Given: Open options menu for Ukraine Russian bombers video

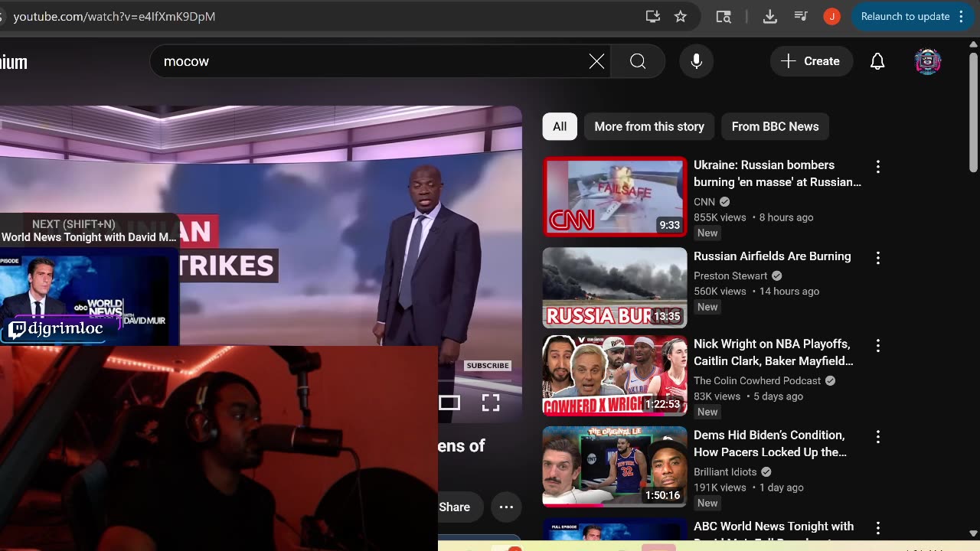Looking at the screenshot, I should [x=878, y=166].
